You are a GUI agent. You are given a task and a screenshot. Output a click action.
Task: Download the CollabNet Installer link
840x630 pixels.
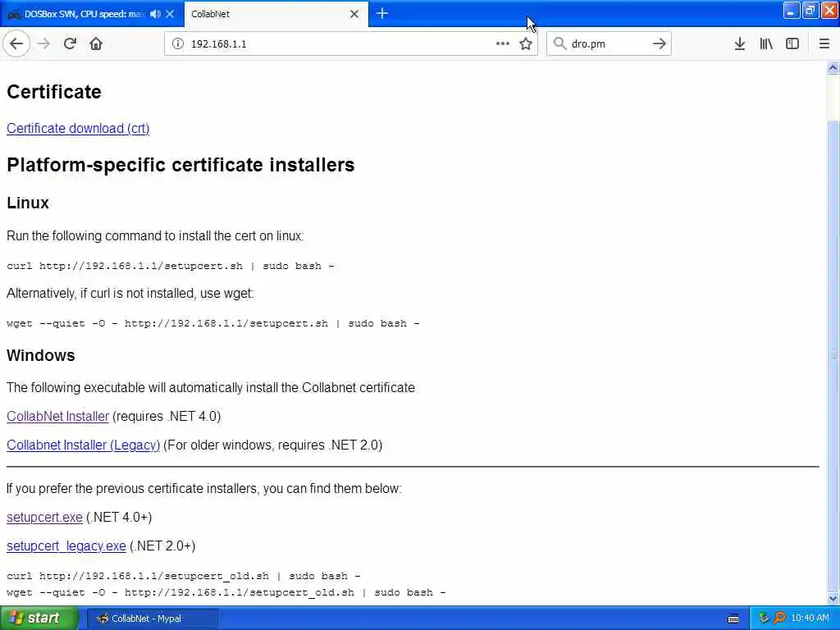pyautogui.click(x=58, y=416)
